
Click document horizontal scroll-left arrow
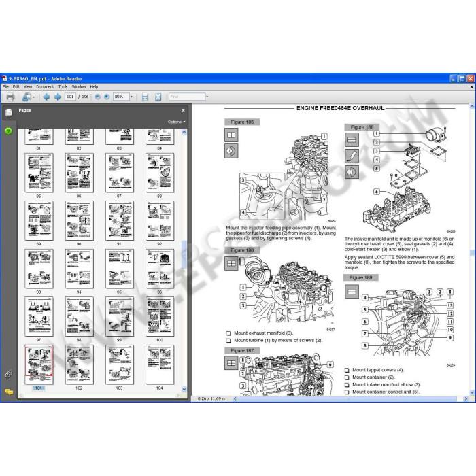click(x=235, y=399)
